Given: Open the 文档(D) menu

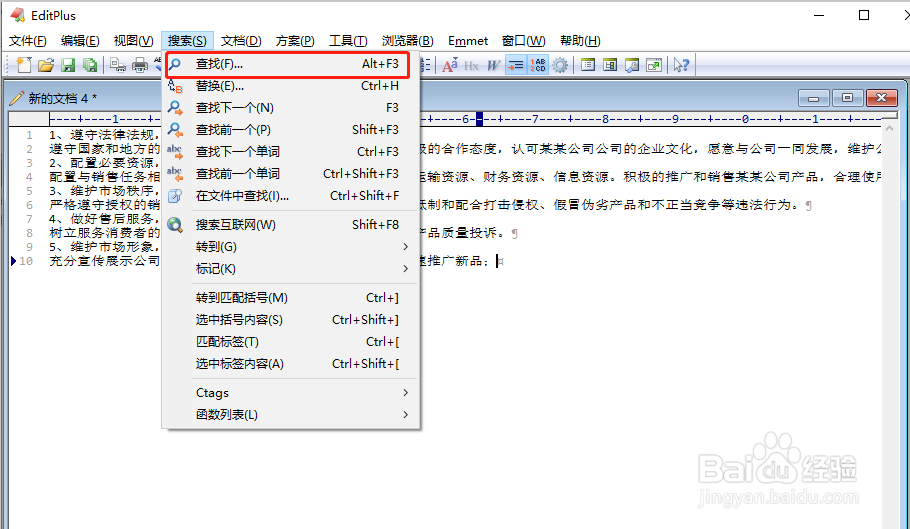Looking at the screenshot, I should [241, 41].
